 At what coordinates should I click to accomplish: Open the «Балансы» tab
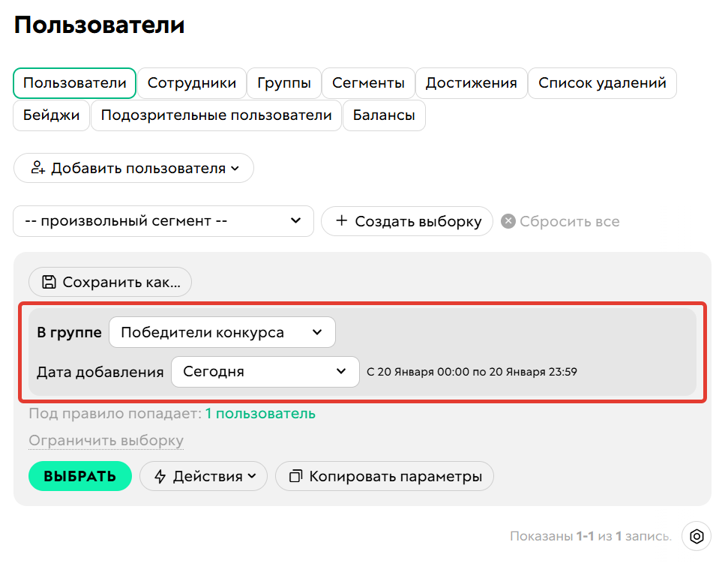[x=384, y=115]
